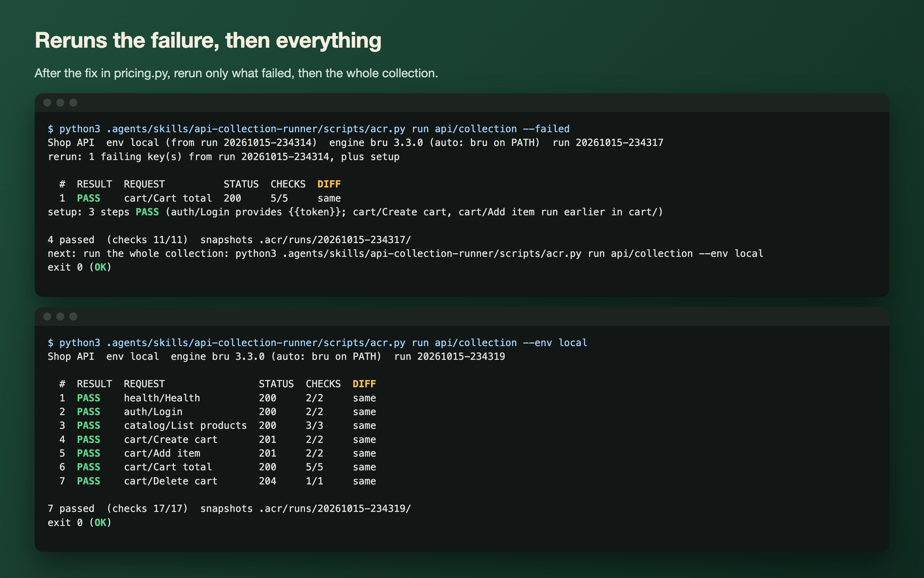Screen dimensions: 924x578
Task: Click "cart/Cart total" in the second terminal
Action: pyautogui.click(x=167, y=467)
